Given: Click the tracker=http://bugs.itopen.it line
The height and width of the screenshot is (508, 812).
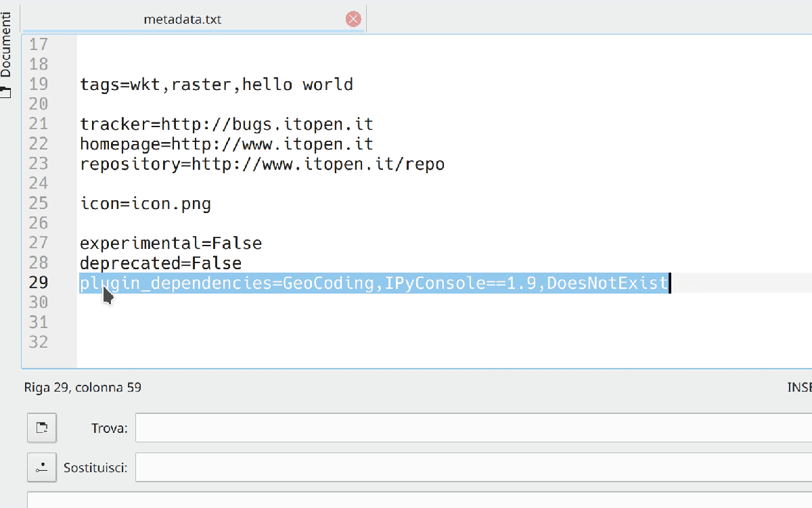Looking at the screenshot, I should pyautogui.click(x=227, y=124).
